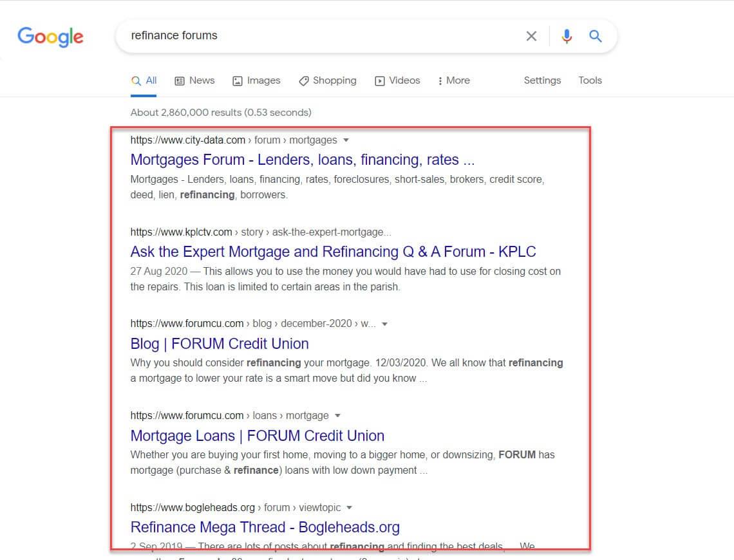Screen dimensions: 734x560
Task: Click the kplctv.com story URL breadcrumb
Action: 261,232
